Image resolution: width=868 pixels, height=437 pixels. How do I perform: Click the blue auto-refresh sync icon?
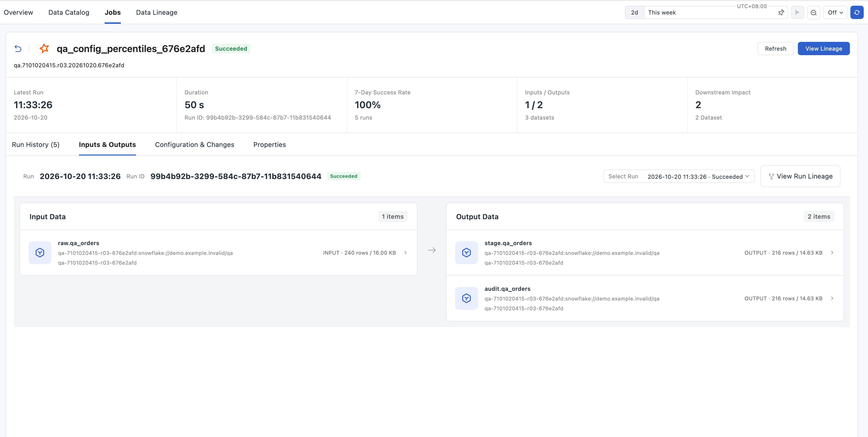pos(857,12)
